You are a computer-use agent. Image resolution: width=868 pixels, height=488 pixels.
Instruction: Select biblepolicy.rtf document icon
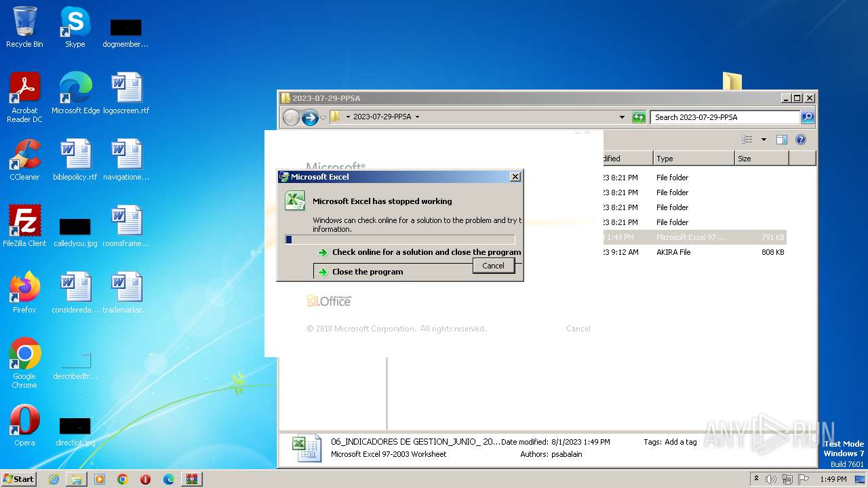(x=75, y=159)
